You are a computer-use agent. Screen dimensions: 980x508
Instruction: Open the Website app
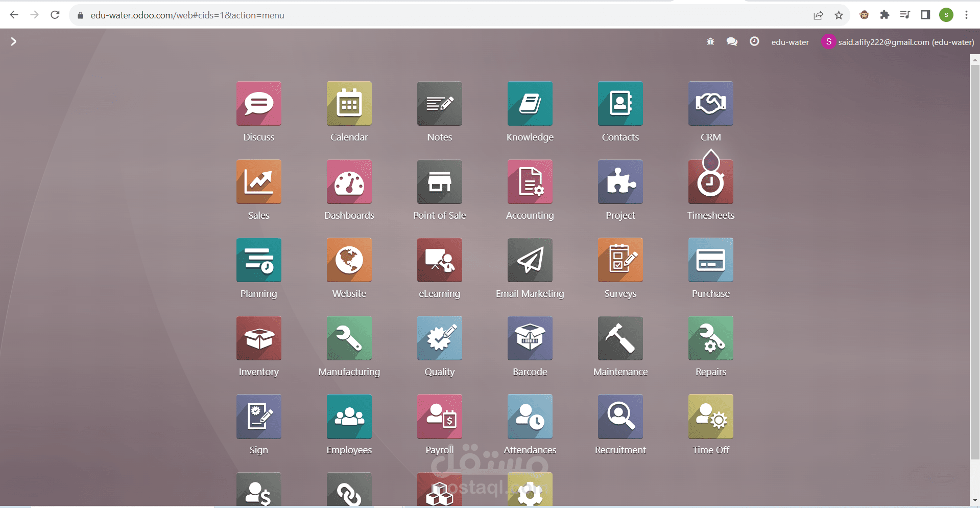(349, 260)
